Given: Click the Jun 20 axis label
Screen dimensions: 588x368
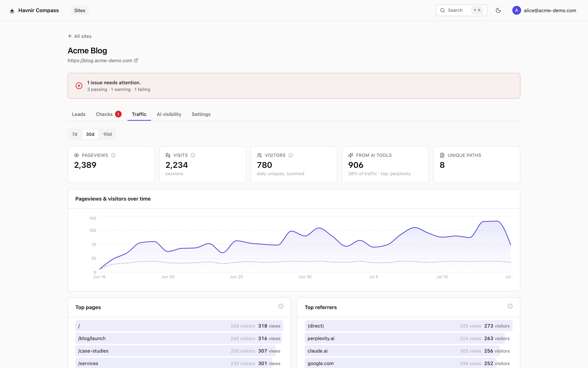Looking at the screenshot, I should point(168,277).
